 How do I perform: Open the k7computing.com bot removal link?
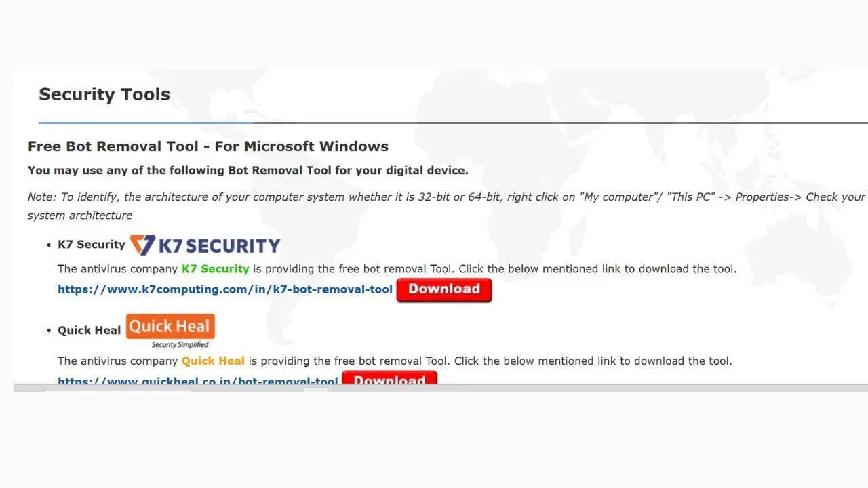224,289
